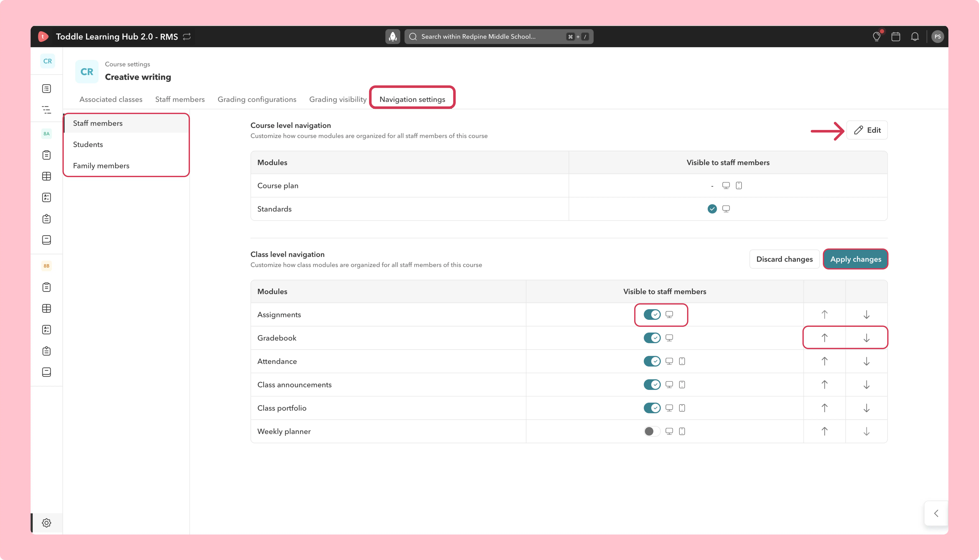Open the announcements pinned-clipboard icon under 8A
This screenshot has height=560, width=979.
coord(47,219)
